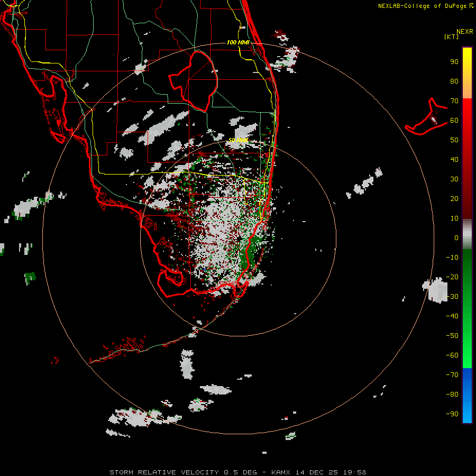Image resolution: width=476 pixels, height=476 pixels.
Task: Click the -90 value on the velocity scale
Action: click(452, 414)
